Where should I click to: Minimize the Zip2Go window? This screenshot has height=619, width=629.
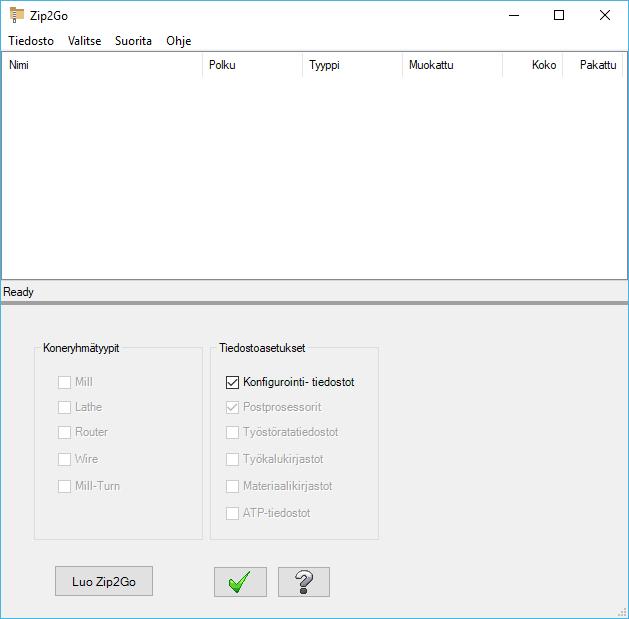pyautogui.click(x=514, y=15)
